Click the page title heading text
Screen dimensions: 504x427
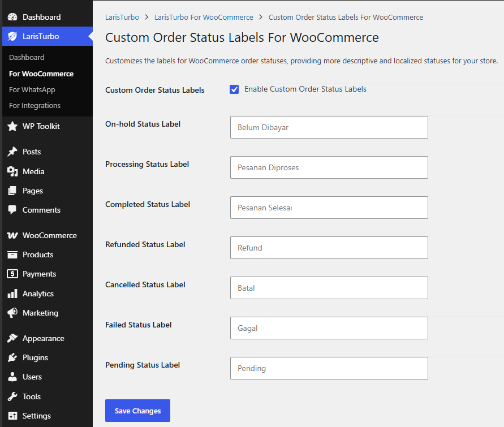pos(242,37)
